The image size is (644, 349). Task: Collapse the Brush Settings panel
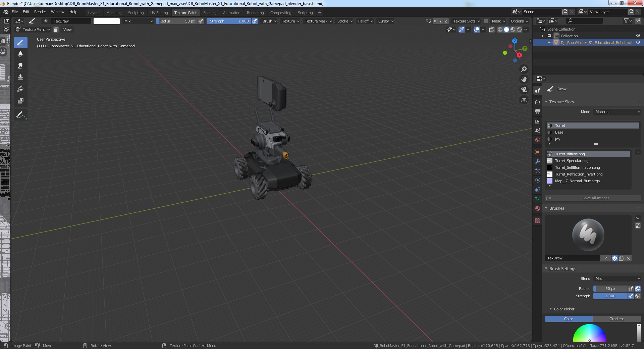(546, 269)
